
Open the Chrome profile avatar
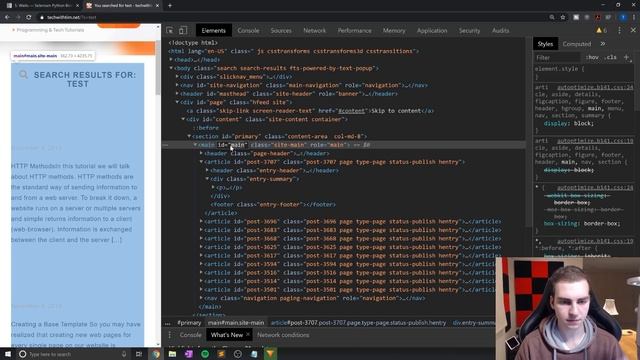tap(623, 17)
